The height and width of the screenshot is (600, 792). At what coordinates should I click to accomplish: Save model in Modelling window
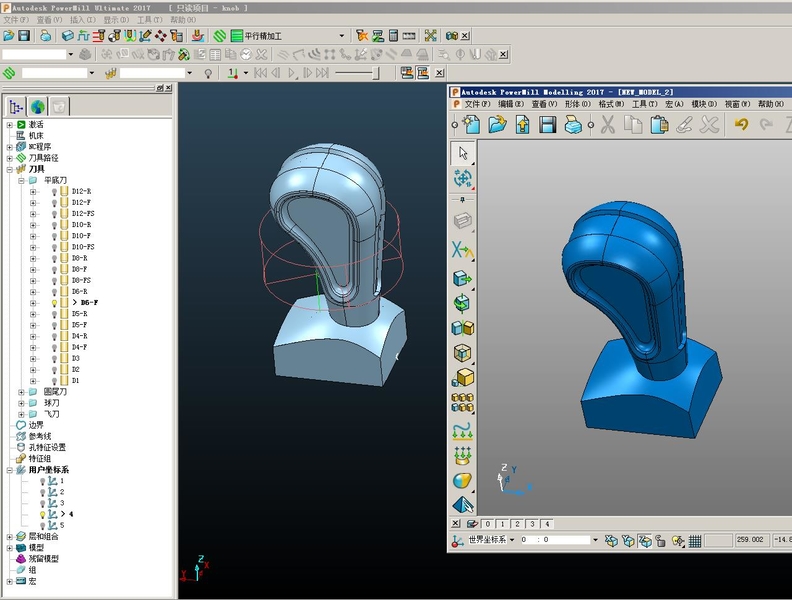click(x=548, y=124)
